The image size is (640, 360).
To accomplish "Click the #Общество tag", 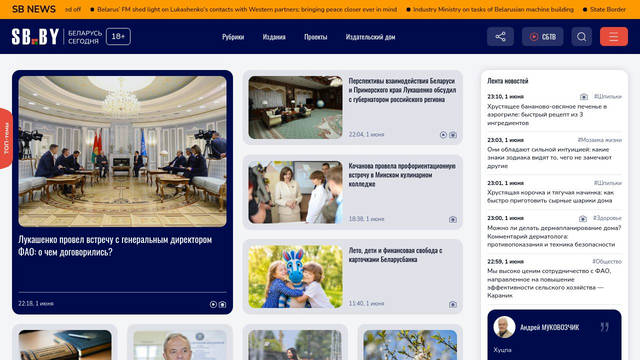I will point(607,261).
